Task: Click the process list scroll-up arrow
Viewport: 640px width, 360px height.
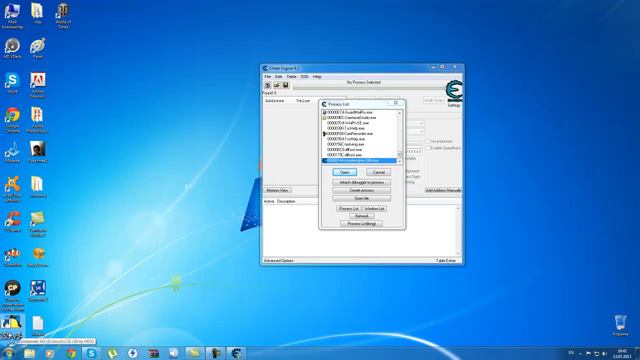Action: click(400, 113)
